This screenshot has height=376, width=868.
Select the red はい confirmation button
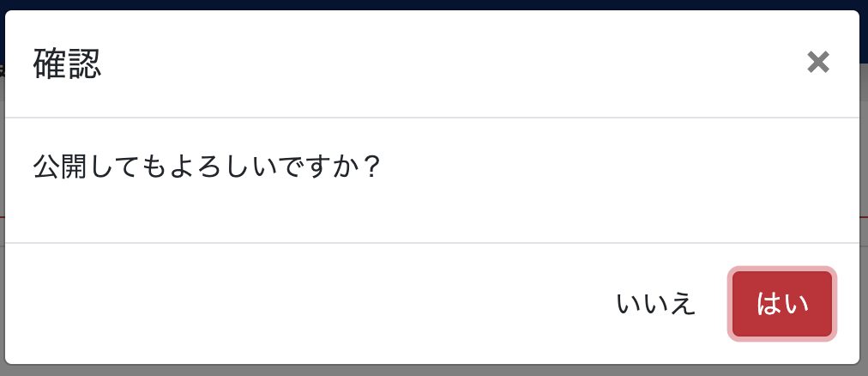tap(781, 303)
